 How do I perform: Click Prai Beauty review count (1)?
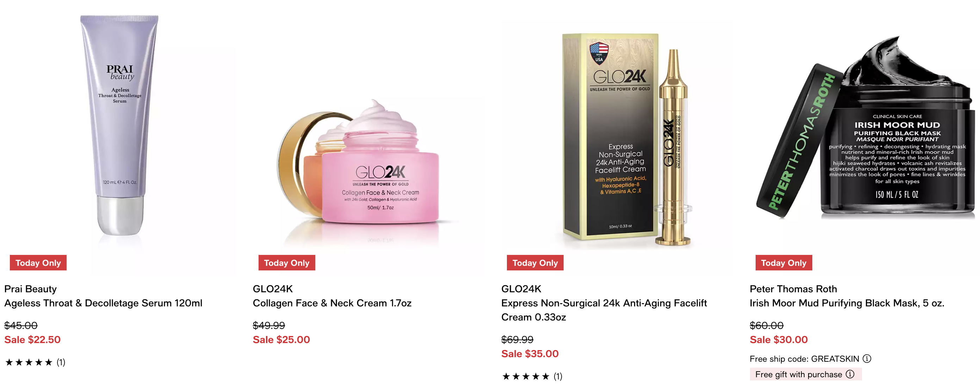pos(61,362)
